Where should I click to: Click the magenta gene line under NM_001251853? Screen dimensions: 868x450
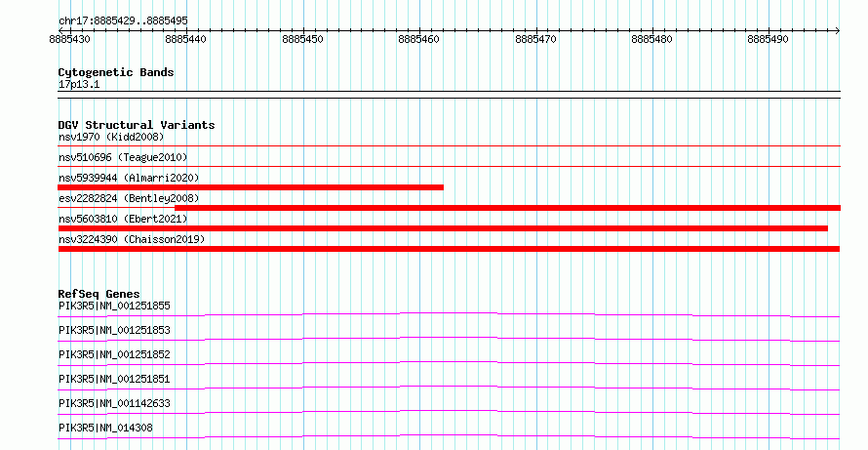click(449, 338)
